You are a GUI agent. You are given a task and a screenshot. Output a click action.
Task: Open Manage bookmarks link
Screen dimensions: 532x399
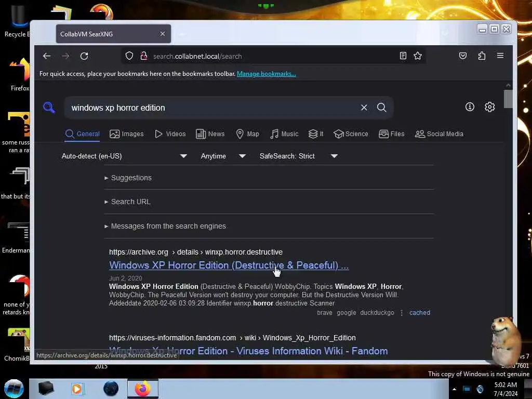tap(267, 74)
